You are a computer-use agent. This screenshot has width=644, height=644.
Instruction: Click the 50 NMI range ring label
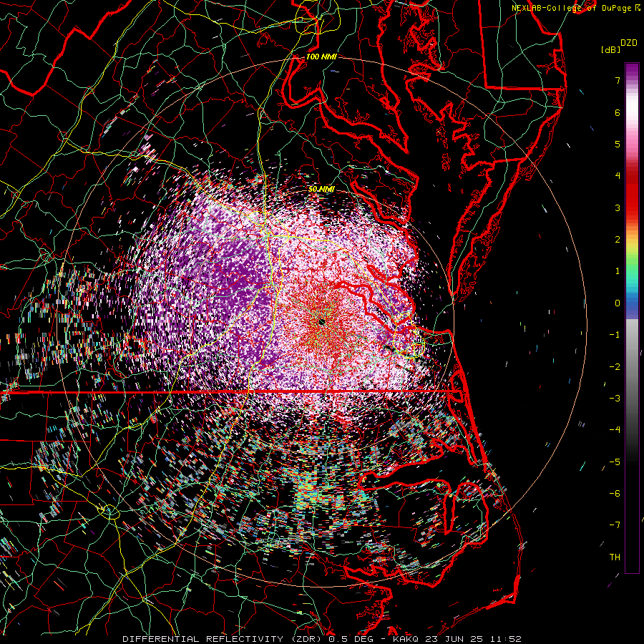pos(321,189)
